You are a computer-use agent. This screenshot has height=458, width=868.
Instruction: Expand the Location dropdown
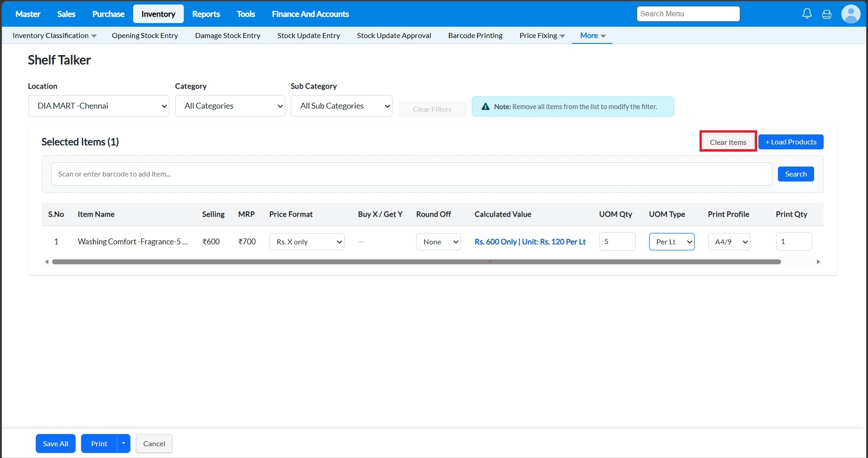pos(98,106)
